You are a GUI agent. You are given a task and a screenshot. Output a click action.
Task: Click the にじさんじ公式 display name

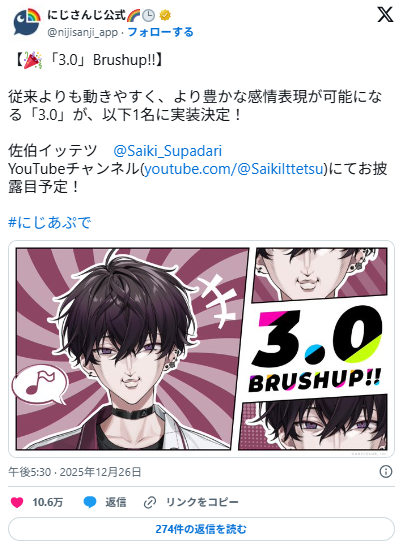click(86, 15)
